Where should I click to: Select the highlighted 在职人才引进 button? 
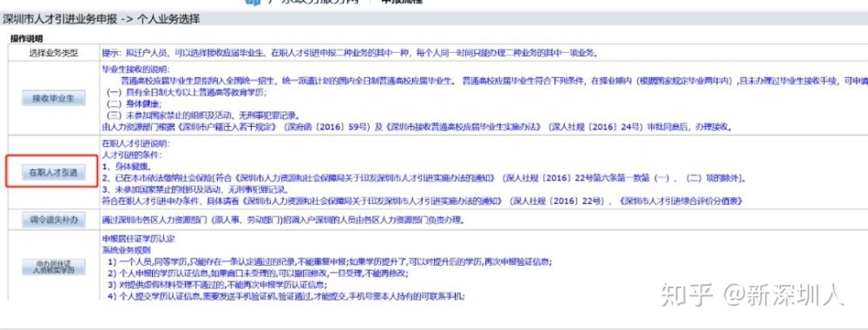pyautogui.click(x=54, y=173)
